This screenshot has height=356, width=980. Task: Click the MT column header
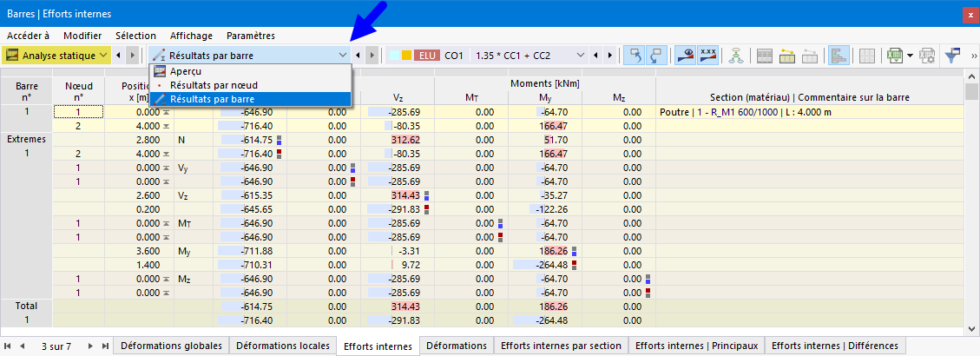tap(471, 97)
